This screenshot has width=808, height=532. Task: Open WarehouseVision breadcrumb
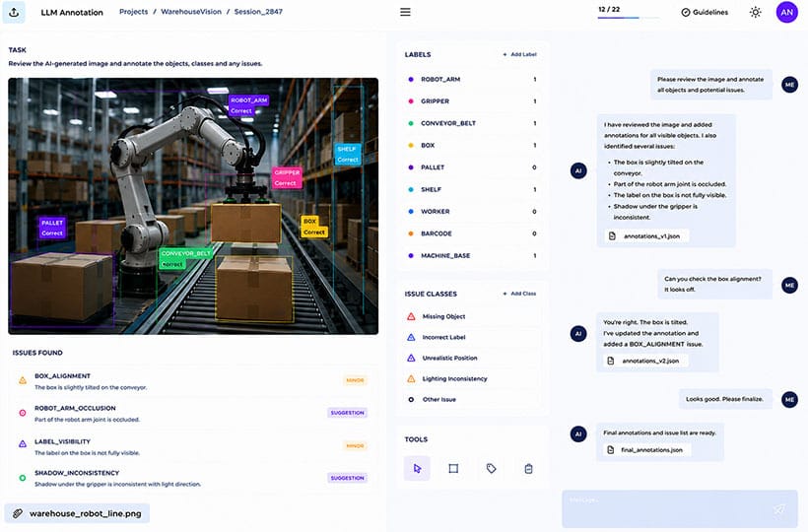190,12
